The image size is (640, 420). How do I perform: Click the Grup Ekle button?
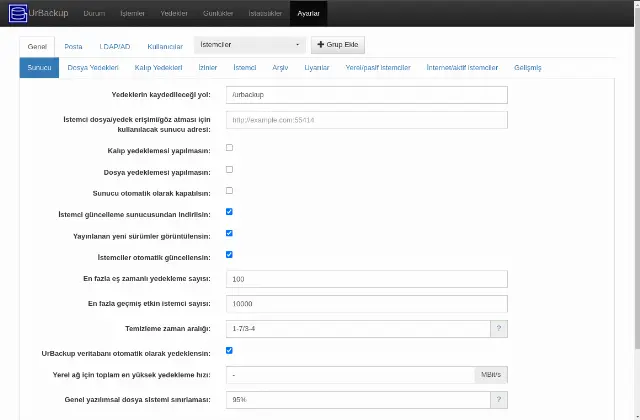[338, 45]
